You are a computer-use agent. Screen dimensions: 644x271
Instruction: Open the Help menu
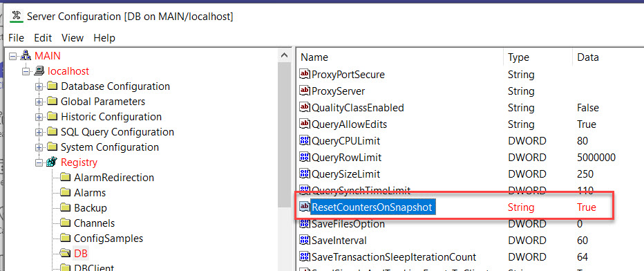click(104, 38)
